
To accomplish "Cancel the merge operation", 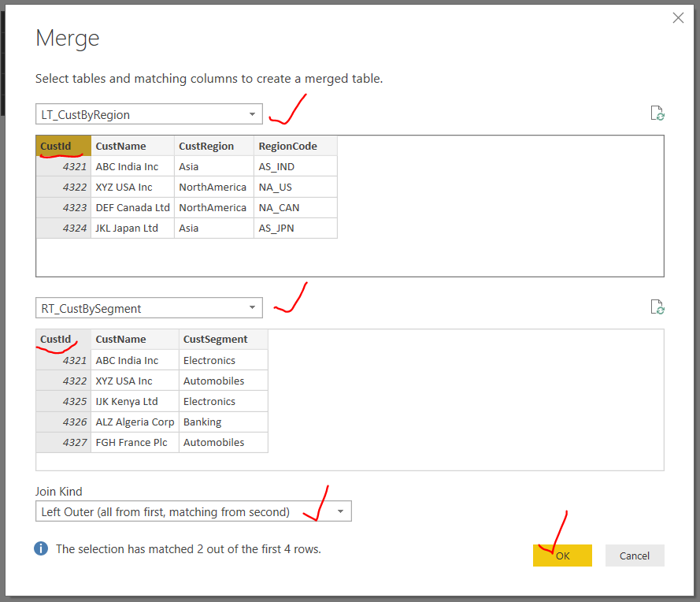I will (635, 556).
